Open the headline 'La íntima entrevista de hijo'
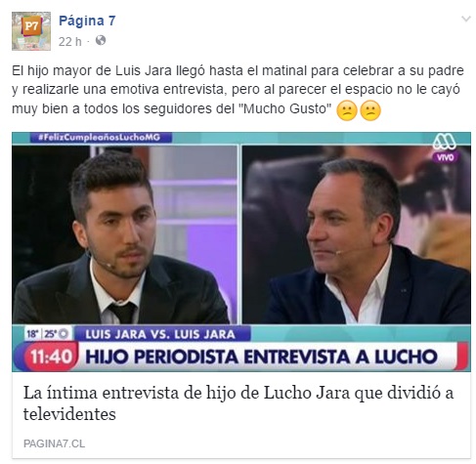Viewport: 476px width, 464px height. click(x=238, y=403)
